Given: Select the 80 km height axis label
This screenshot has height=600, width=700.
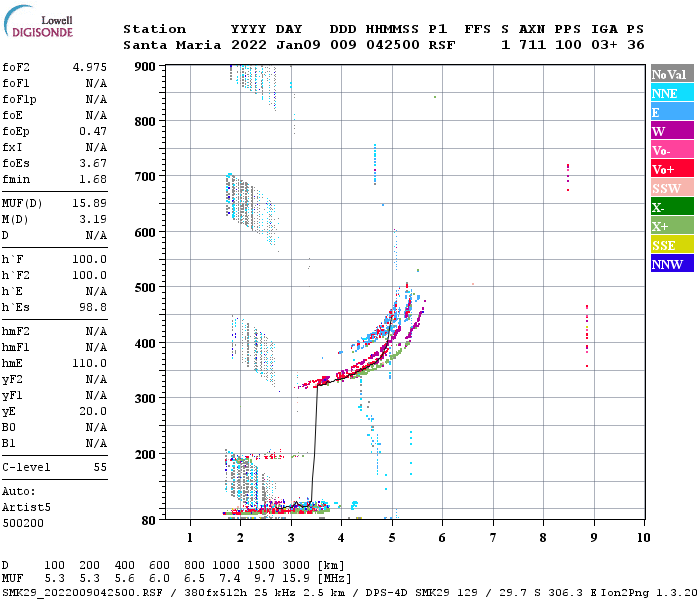Looking at the screenshot, I should click(149, 521).
